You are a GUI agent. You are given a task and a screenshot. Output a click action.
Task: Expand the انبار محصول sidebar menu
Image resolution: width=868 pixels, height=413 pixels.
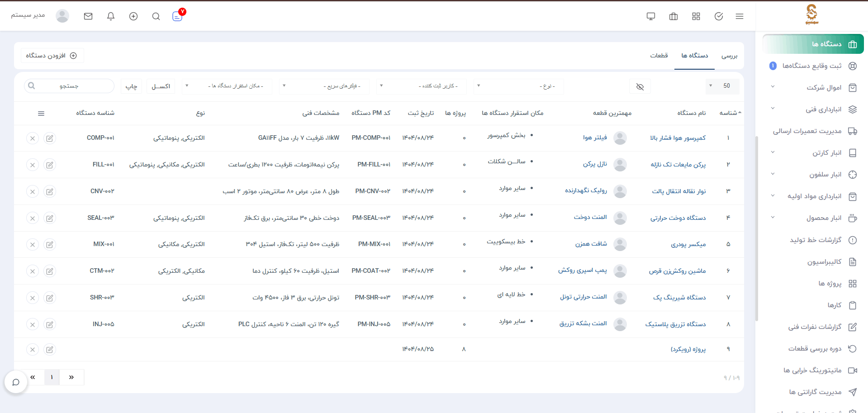pyautogui.click(x=813, y=218)
